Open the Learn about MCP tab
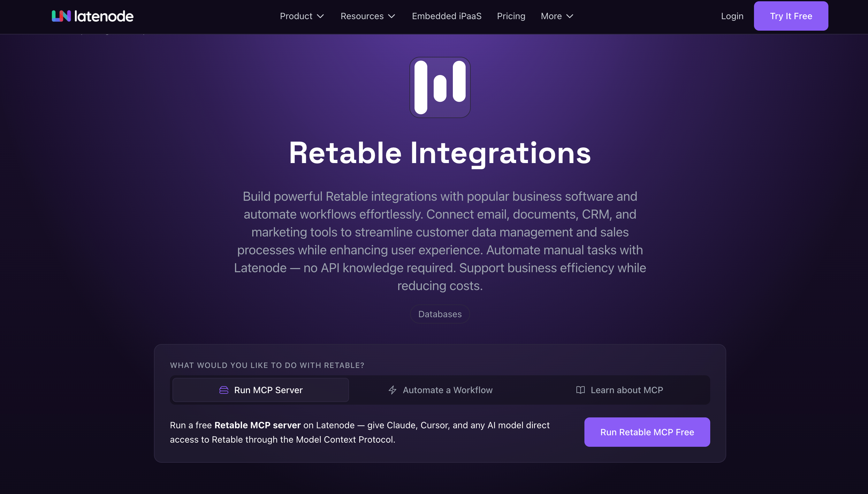This screenshot has width=868, height=494. [x=626, y=390]
